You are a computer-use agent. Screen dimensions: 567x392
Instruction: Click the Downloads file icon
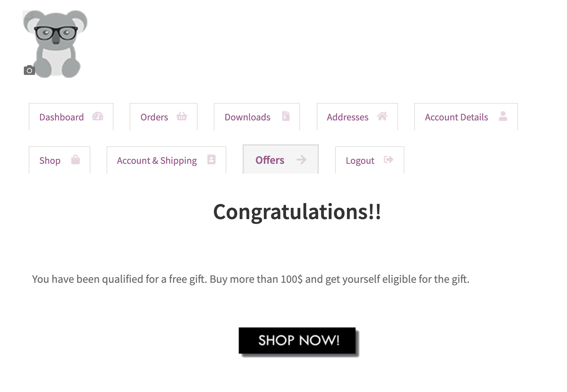(x=286, y=116)
